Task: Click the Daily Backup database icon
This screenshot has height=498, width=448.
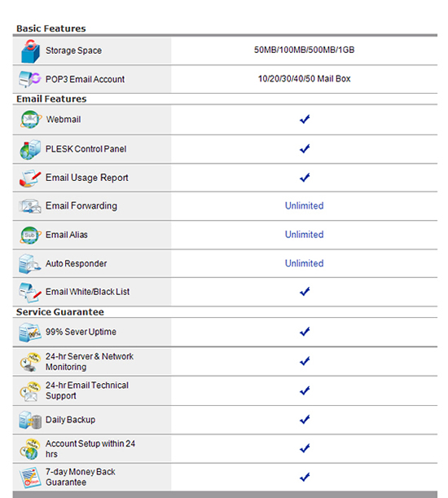Action: pos(30,420)
